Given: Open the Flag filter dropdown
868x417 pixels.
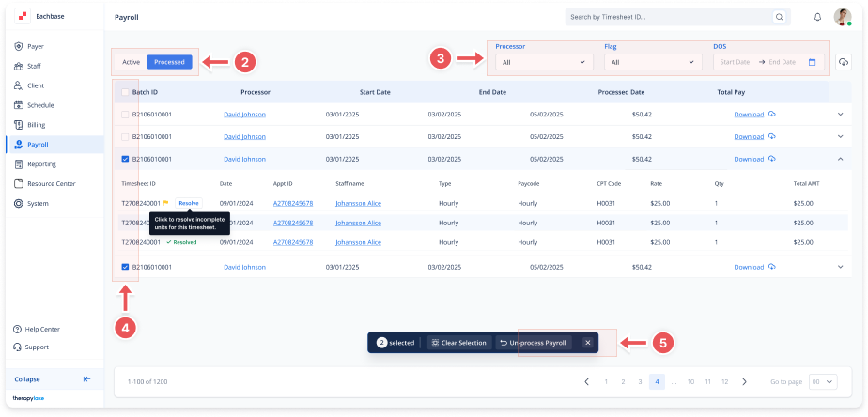Looking at the screenshot, I should click(653, 62).
